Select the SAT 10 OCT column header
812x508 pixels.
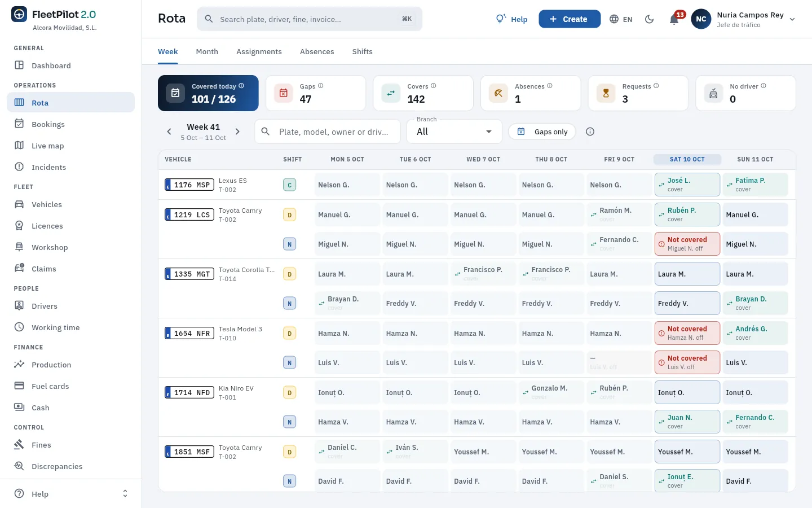[687, 159]
